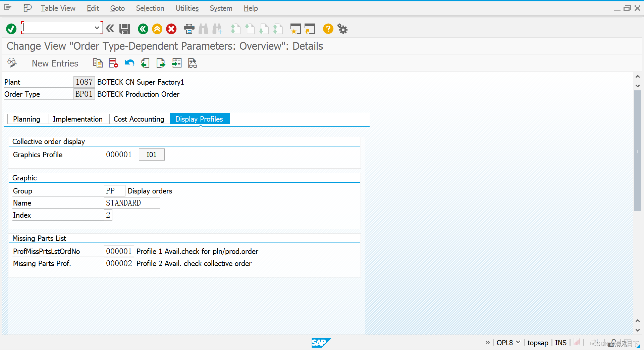Screen dimensions: 644x350
Task: Click the vertical scrollbar thumb
Action: (x=638, y=151)
